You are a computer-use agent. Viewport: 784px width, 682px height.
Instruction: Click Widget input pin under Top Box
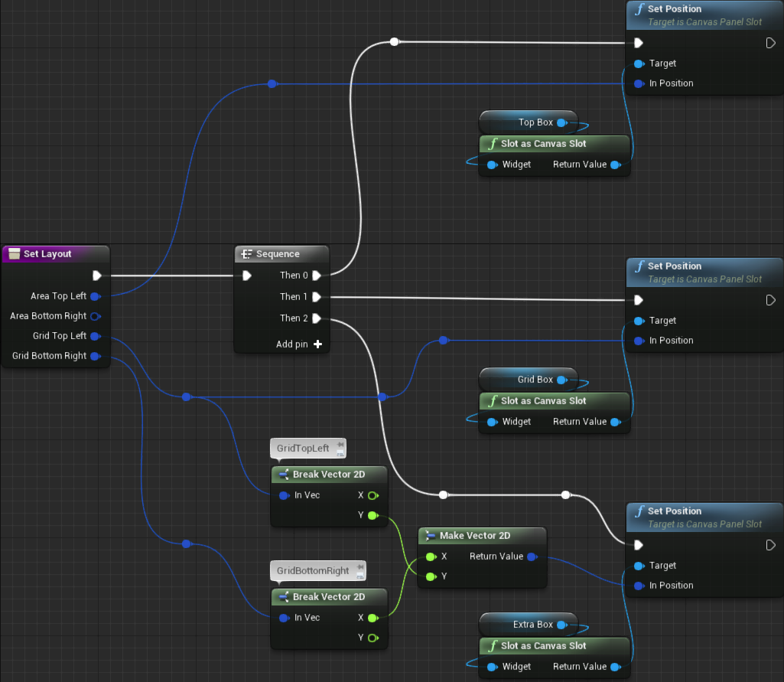(493, 165)
